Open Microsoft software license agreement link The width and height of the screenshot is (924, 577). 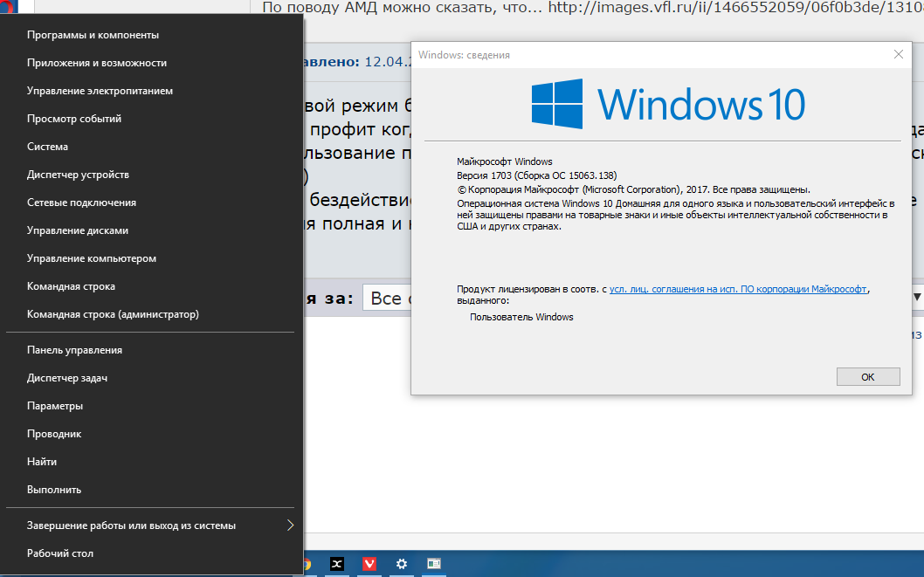click(738, 289)
